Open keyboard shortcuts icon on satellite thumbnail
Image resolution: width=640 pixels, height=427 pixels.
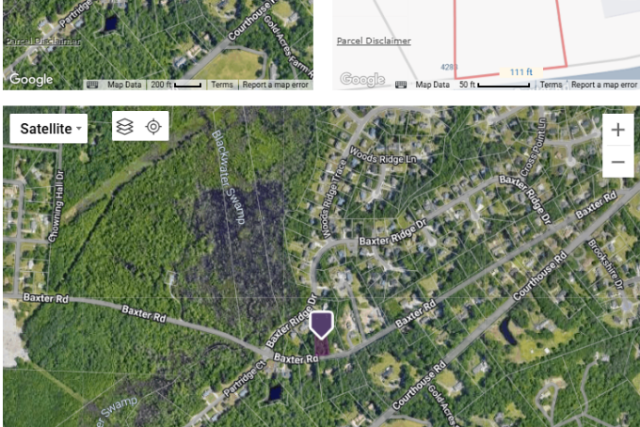coord(92,85)
